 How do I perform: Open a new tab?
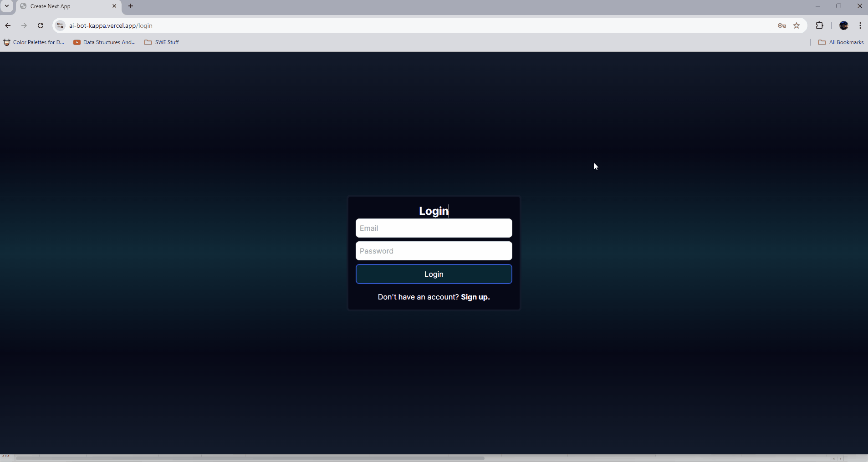[x=131, y=6]
